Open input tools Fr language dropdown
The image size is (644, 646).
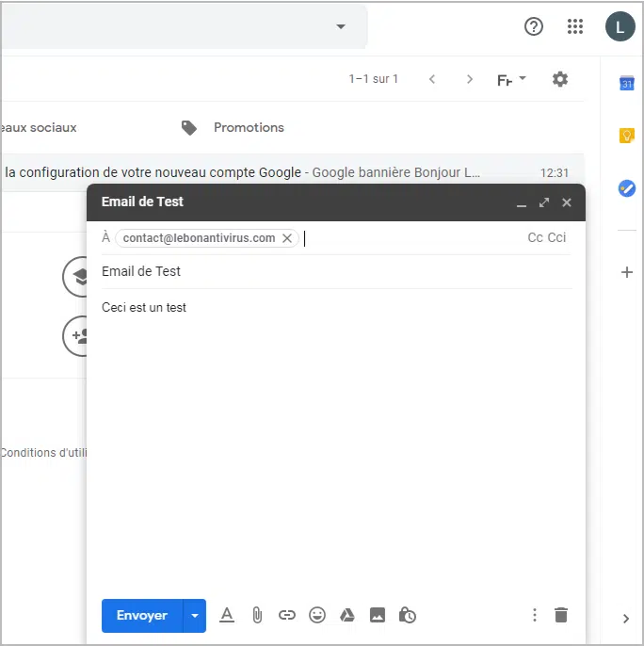click(511, 79)
